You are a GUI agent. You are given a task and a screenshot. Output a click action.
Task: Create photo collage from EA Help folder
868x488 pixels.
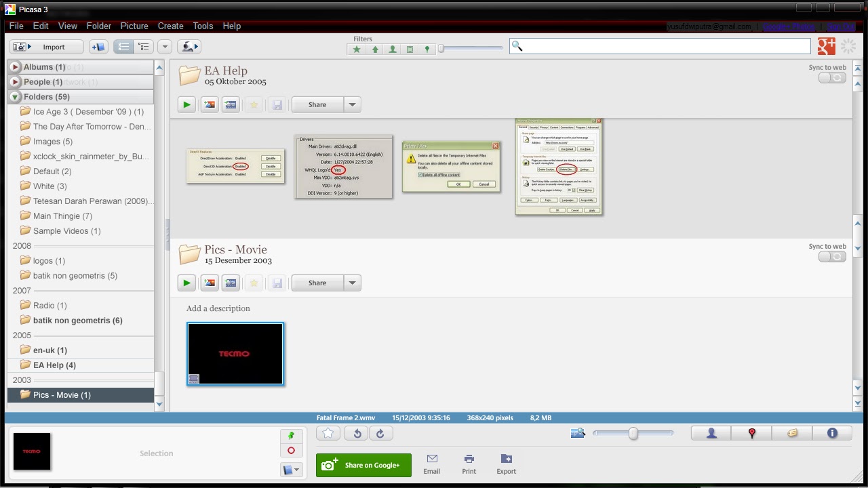click(210, 104)
